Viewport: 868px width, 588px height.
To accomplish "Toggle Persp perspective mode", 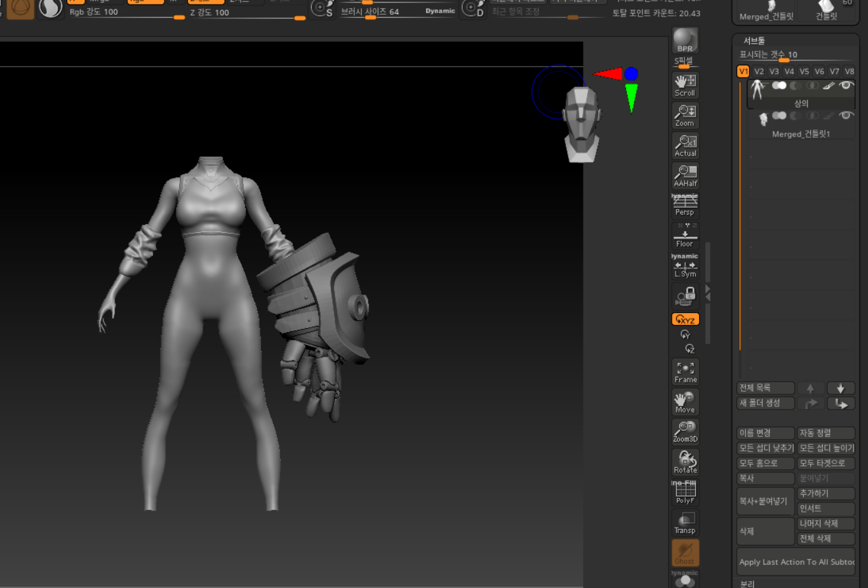I will tap(685, 205).
